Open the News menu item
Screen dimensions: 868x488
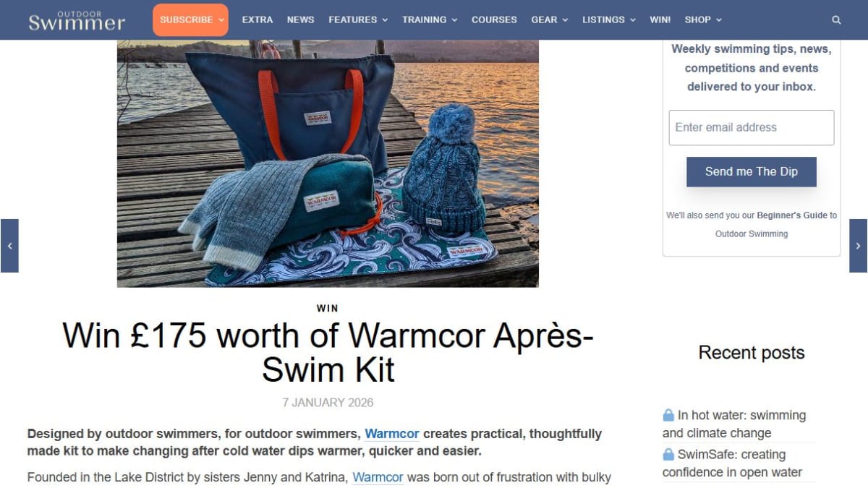pos(301,20)
